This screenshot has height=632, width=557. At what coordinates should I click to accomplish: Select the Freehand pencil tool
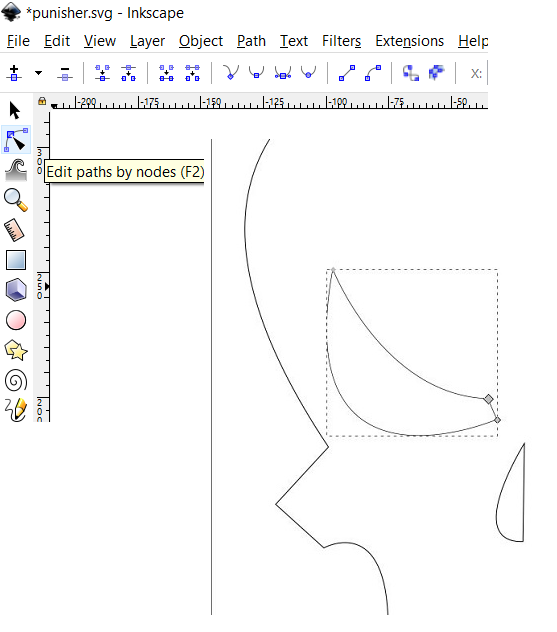coord(16,410)
